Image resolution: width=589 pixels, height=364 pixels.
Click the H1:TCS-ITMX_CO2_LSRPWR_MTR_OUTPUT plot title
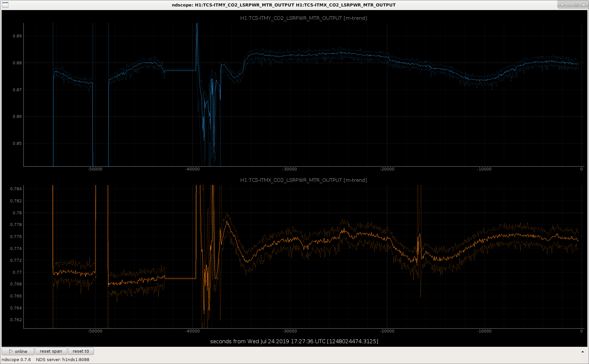pyautogui.click(x=303, y=180)
